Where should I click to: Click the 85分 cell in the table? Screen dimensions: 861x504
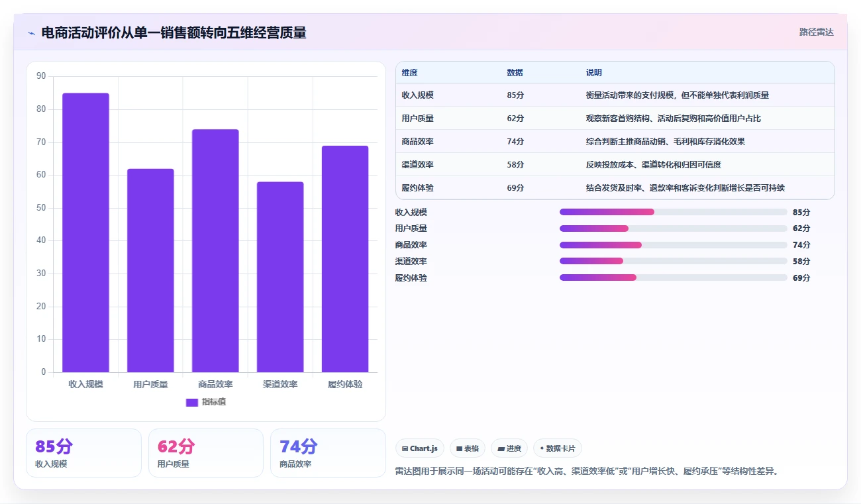pos(515,95)
